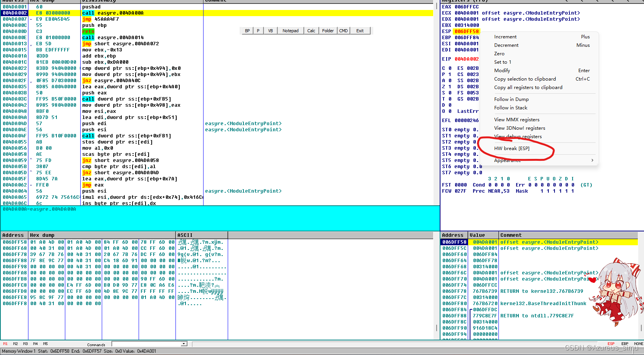Launch Notepad from the toolbar
644x355 pixels.
click(x=290, y=31)
